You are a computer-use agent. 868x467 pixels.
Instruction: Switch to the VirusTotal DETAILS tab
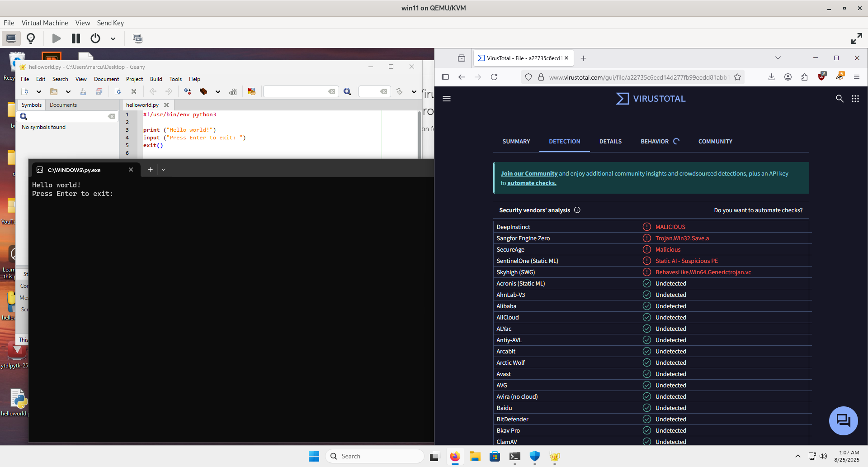(610, 142)
